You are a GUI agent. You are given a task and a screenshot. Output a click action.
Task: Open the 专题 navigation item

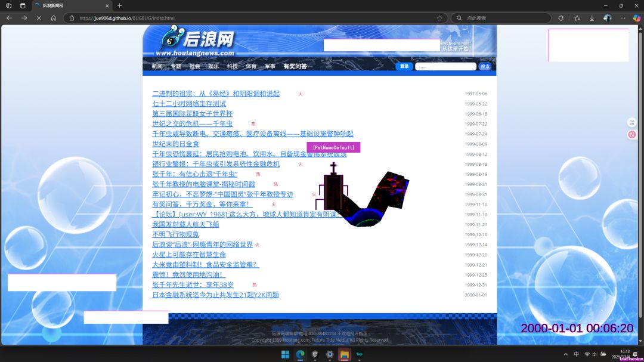[x=176, y=66]
